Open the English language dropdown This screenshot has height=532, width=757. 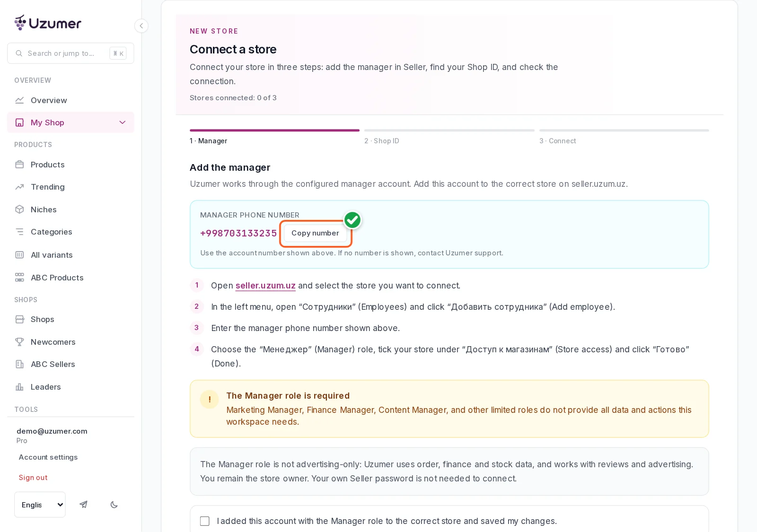pyautogui.click(x=40, y=505)
